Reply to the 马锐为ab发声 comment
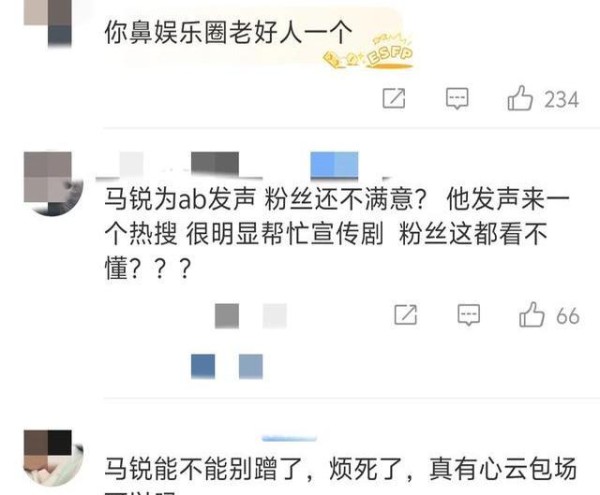Image resolution: width=600 pixels, height=495 pixels. [469, 315]
